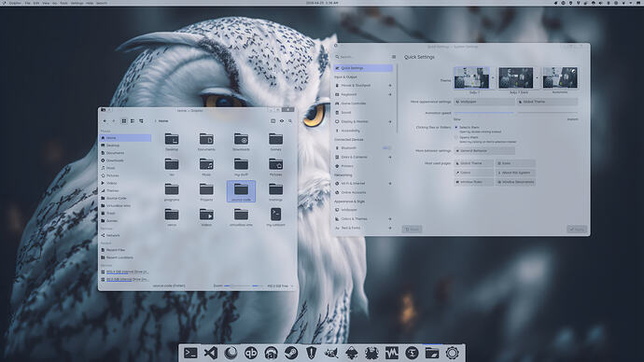
Task: Open the shield security app in dock
Action: [312, 353]
